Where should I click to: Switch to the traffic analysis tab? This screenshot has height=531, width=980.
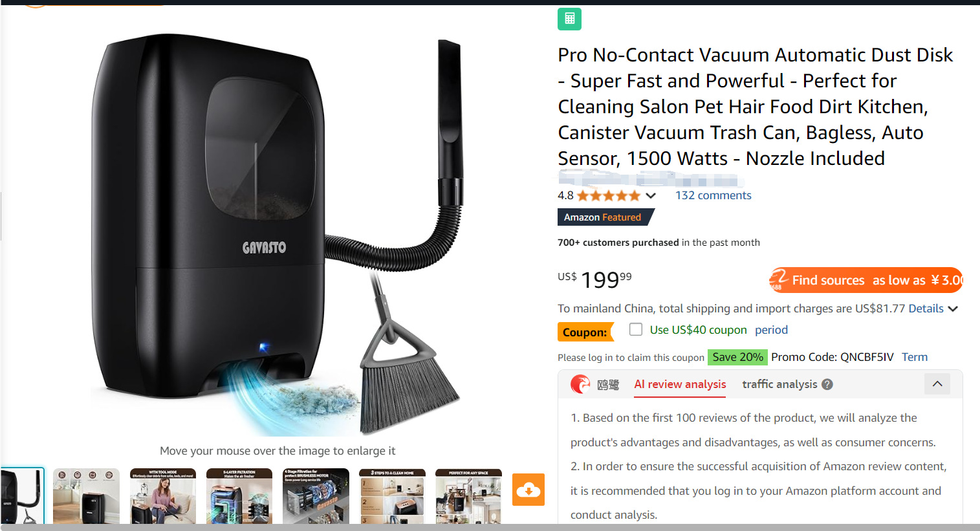tap(779, 384)
